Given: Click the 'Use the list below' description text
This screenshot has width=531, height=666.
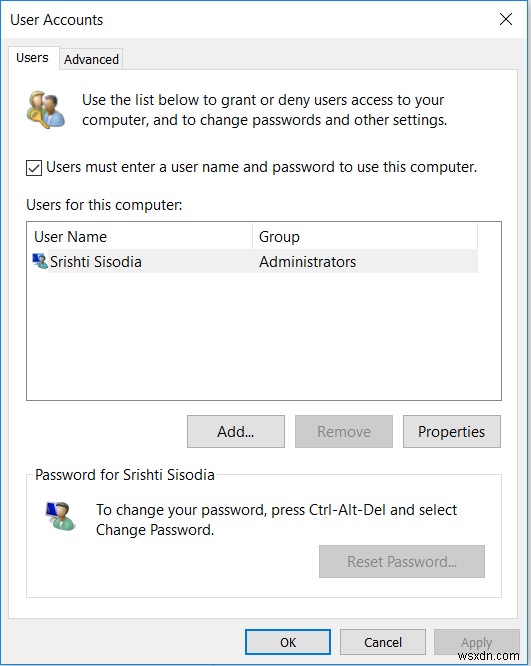Looking at the screenshot, I should tap(264, 110).
